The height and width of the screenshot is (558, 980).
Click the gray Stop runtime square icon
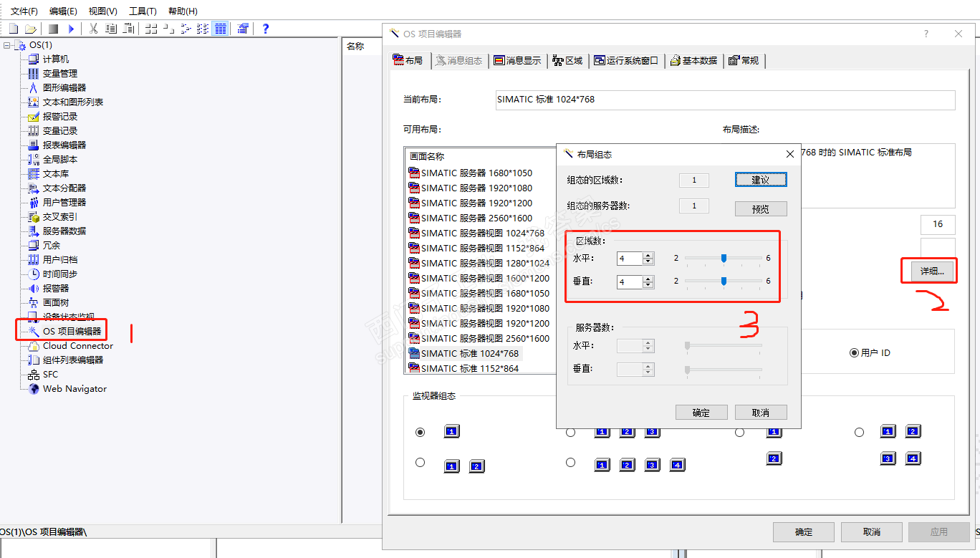pyautogui.click(x=53, y=29)
